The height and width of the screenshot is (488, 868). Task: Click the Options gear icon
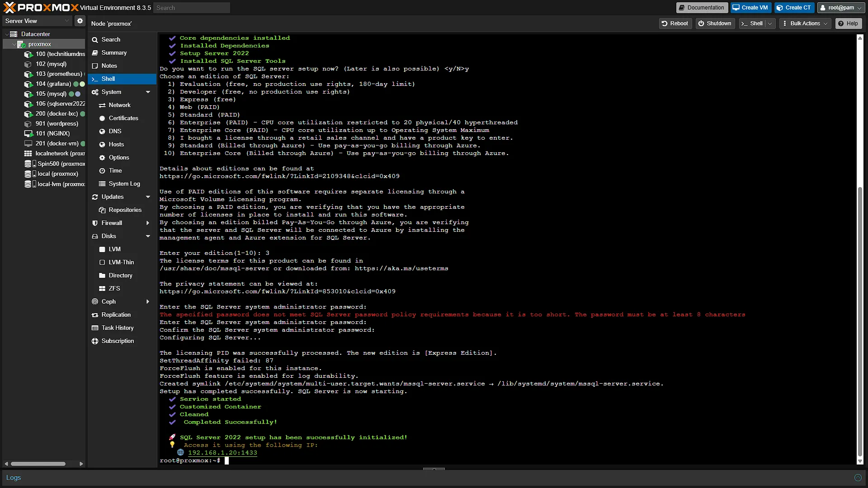point(102,157)
